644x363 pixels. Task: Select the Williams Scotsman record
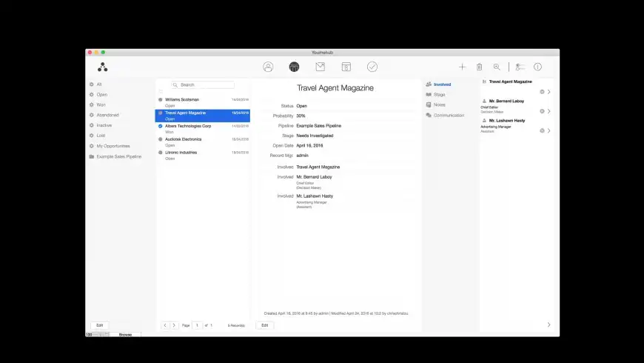tap(203, 102)
